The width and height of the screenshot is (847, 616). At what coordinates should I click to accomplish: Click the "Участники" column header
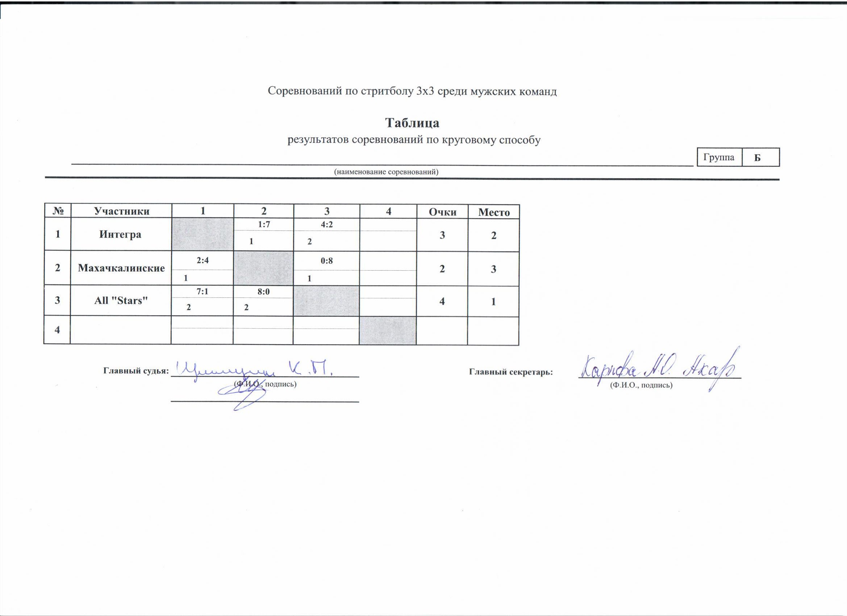tap(121, 211)
